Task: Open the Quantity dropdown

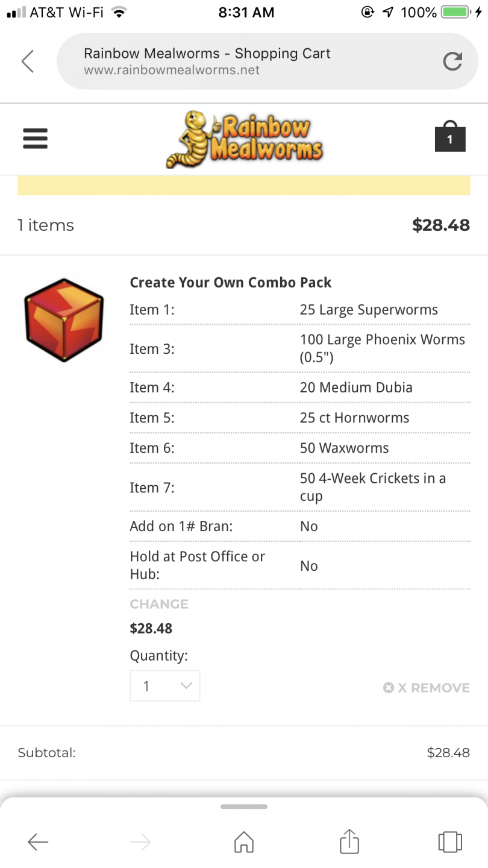Action: point(164,686)
